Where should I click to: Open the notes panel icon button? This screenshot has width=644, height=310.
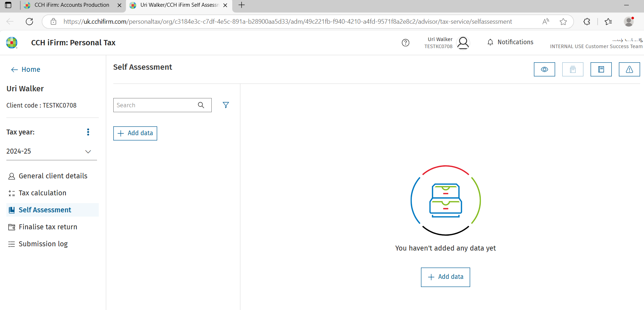point(601,69)
